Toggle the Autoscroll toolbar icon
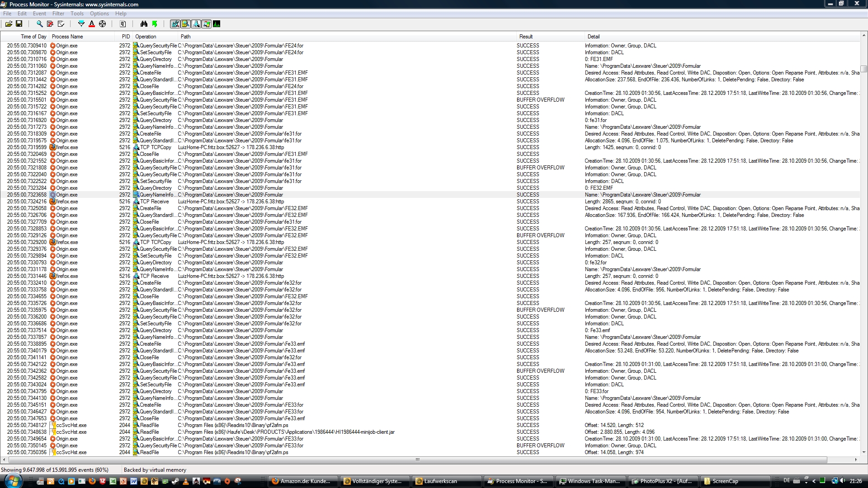Image resolution: width=868 pixels, height=488 pixels. (50, 24)
